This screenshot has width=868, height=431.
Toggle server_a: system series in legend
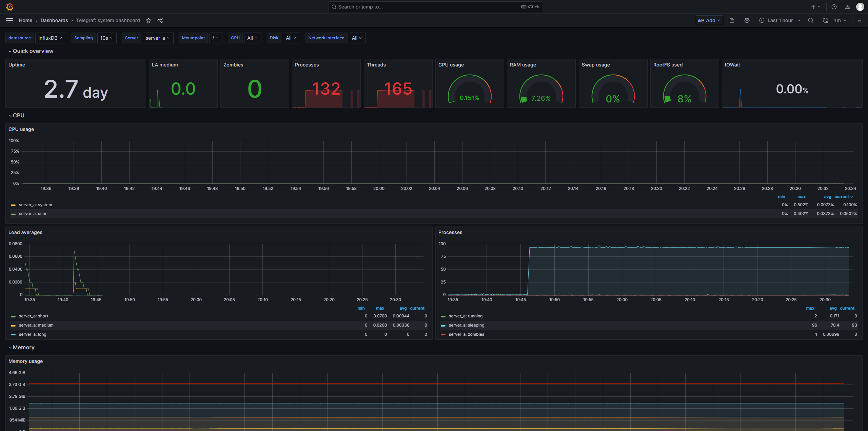click(35, 205)
